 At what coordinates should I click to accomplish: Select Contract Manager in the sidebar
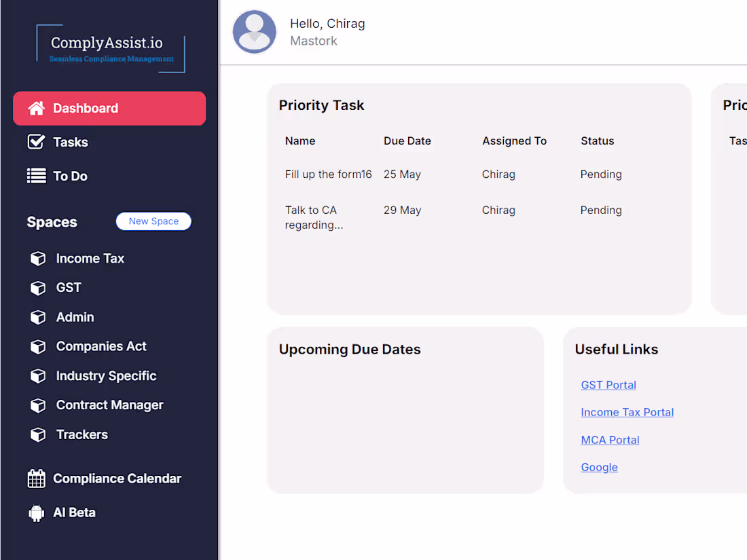(x=109, y=405)
